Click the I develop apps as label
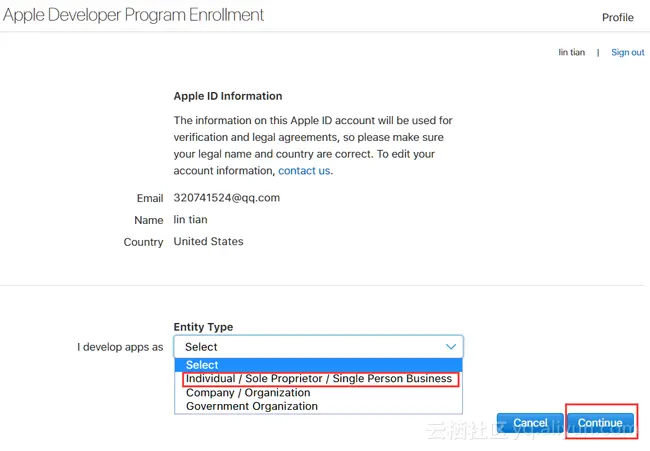Screen dimensions: 650x451 (x=120, y=347)
